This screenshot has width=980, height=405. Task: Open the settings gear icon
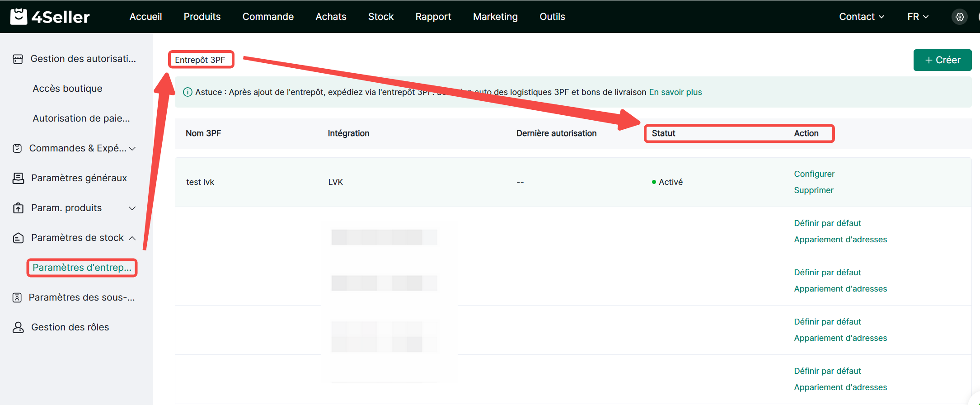coord(959,17)
